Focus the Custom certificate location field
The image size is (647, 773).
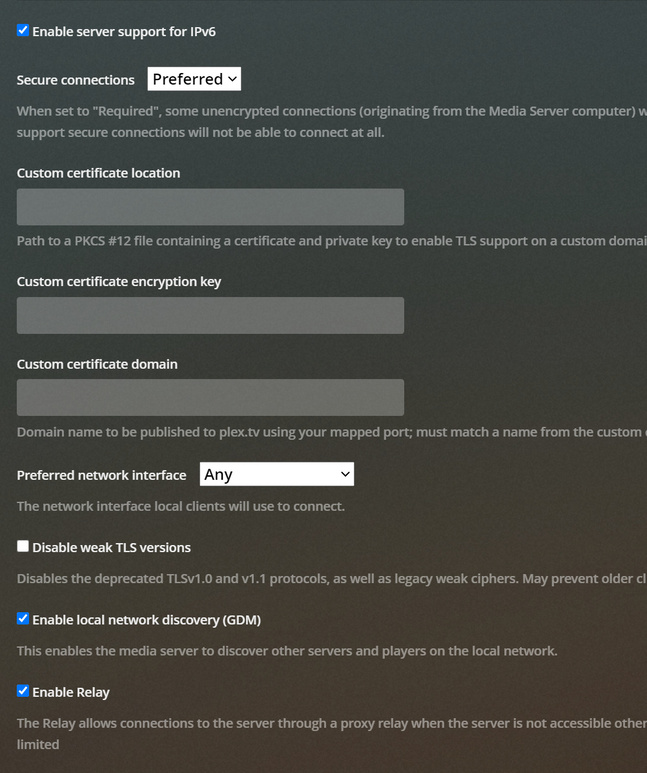pos(210,207)
